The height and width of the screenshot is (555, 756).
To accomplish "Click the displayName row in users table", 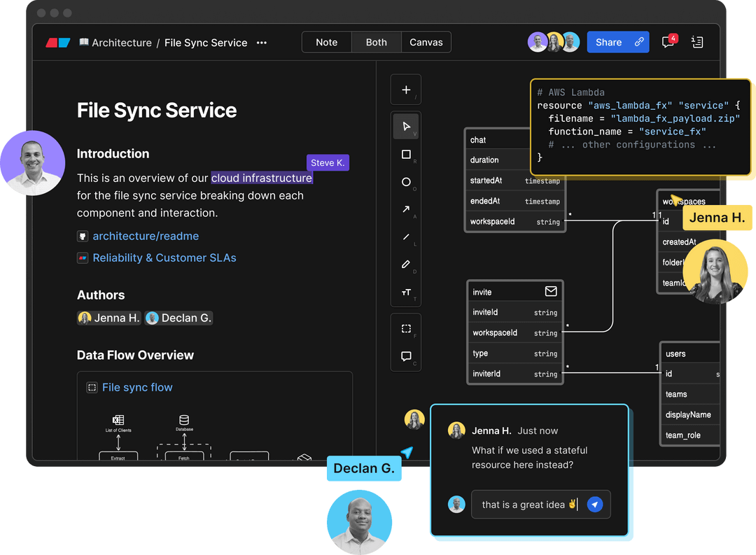I will pyautogui.click(x=690, y=415).
